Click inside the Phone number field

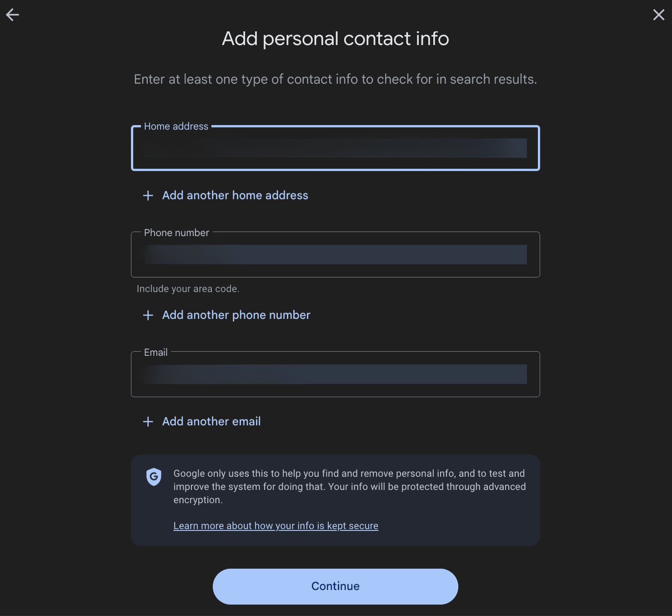335,254
